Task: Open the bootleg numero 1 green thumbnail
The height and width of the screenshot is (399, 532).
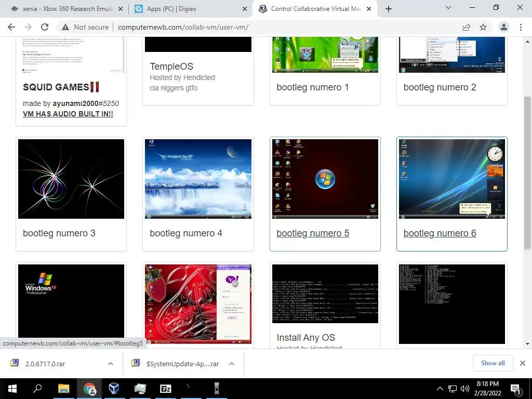Action: [325, 55]
